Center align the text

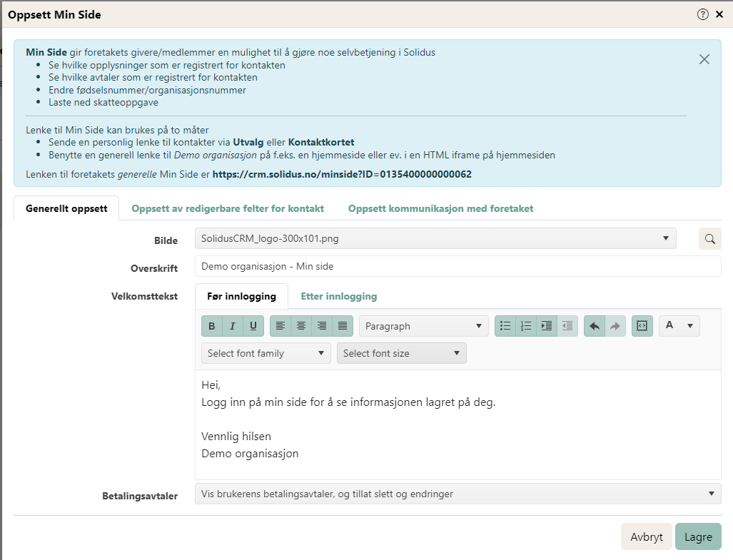click(300, 326)
